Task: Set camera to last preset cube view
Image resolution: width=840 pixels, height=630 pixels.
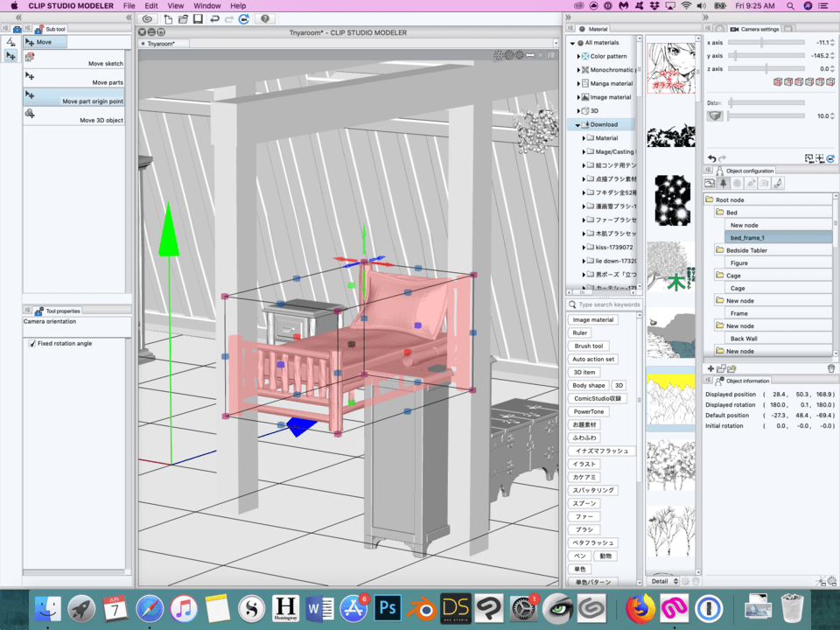Action: coord(830,82)
